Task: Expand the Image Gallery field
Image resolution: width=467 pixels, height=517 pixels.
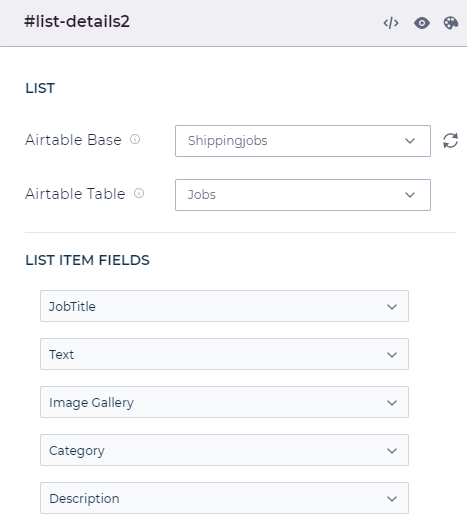Action: click(224, 402)
